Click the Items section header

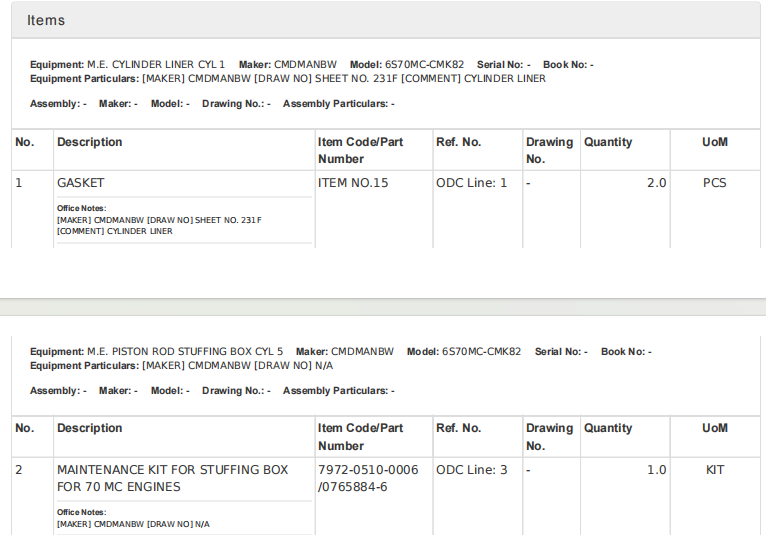(46, 20)
